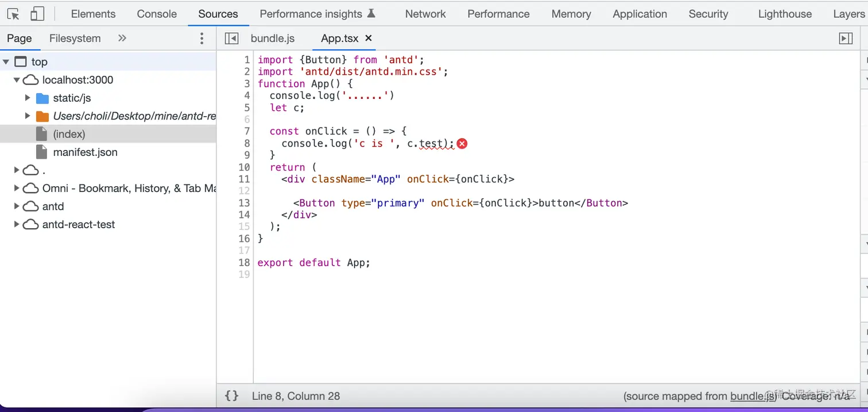Switch to the Filesystem sub-tab
Image resolution: width=868 pixels, height=412 pixels.
click(75, 38)
